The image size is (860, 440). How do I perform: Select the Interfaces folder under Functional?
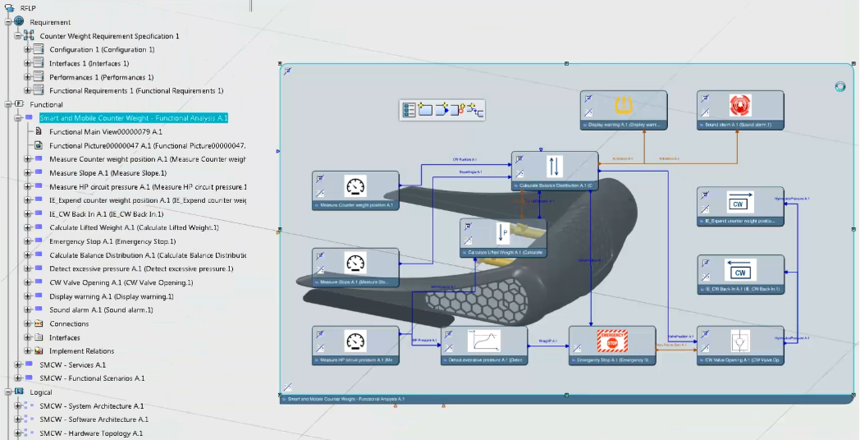(65, 337)
